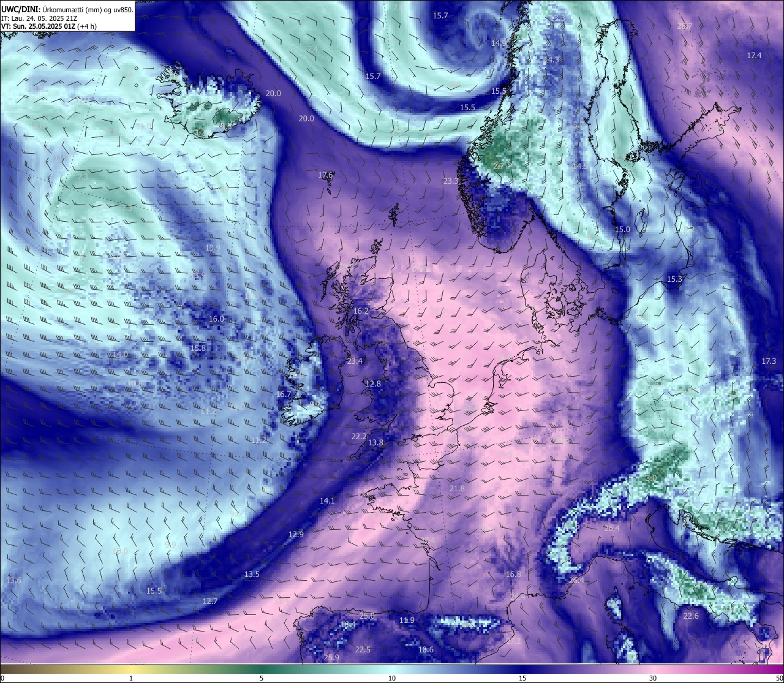Click the 17.6 value label on map
Screen dimensions: 784x683
click(325, 175)
